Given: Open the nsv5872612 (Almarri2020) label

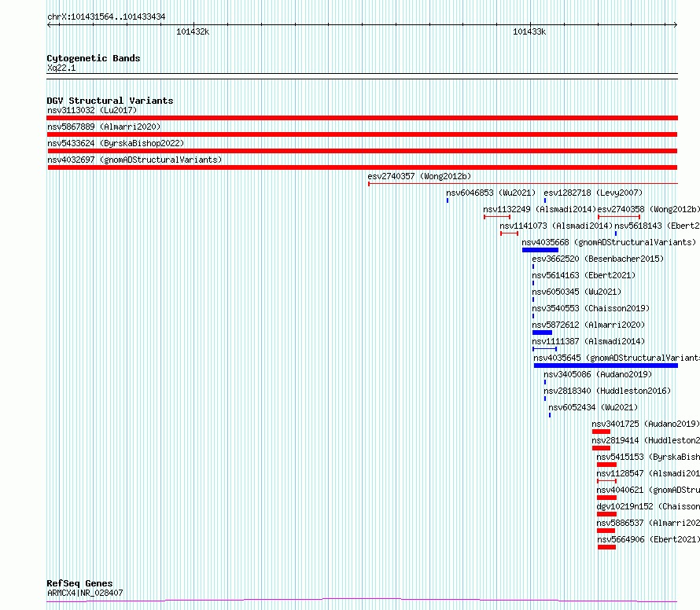Looking at the screenshot, I should 588,325.
